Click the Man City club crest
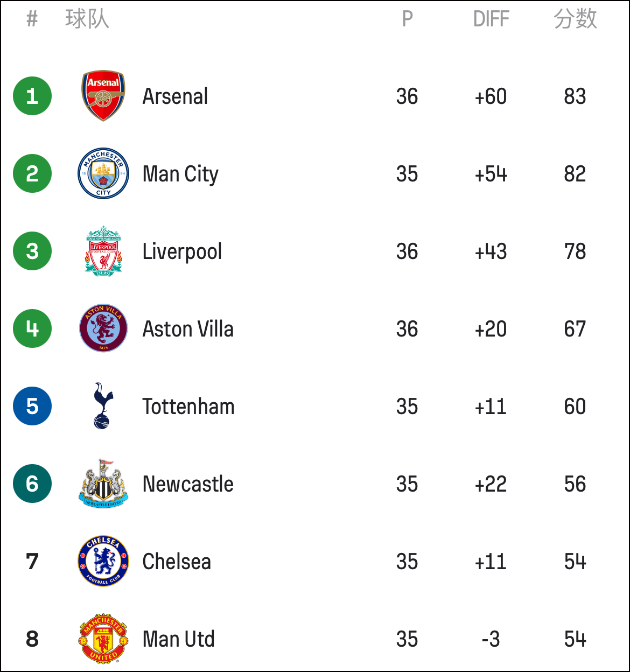630x672 pixels. tap(103, 173)
